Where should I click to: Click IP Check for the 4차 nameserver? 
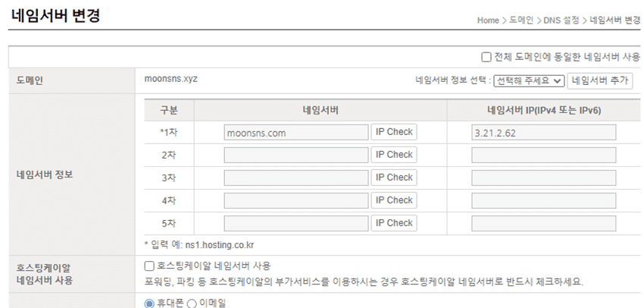click(x=394, y=200)
